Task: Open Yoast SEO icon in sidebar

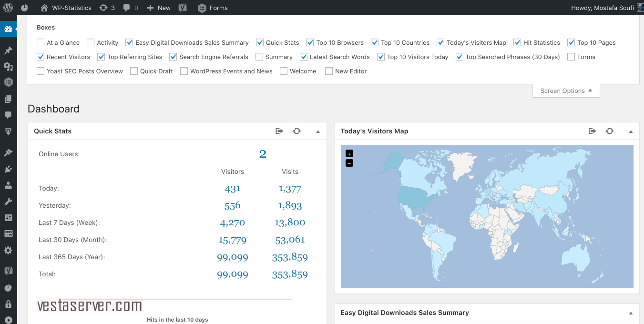Action: pos(8,271)
